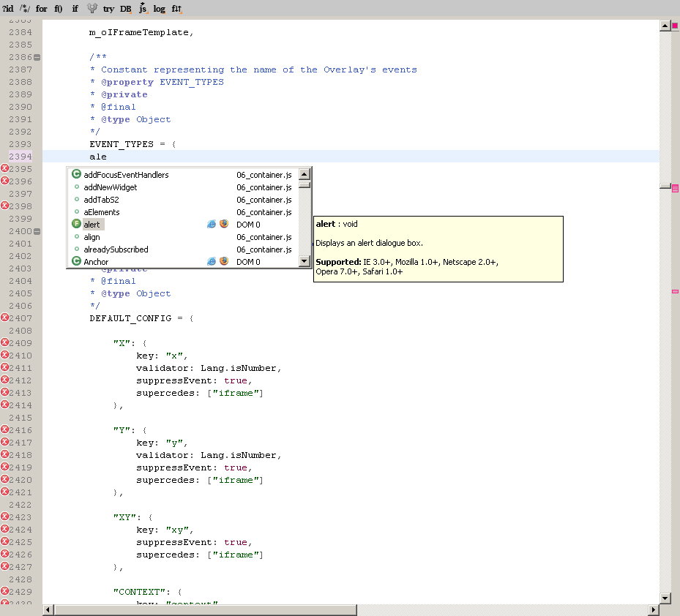The image size is (680, 616).
Task: Click the Firefox icon in the Anchor row
Action: 224,261
